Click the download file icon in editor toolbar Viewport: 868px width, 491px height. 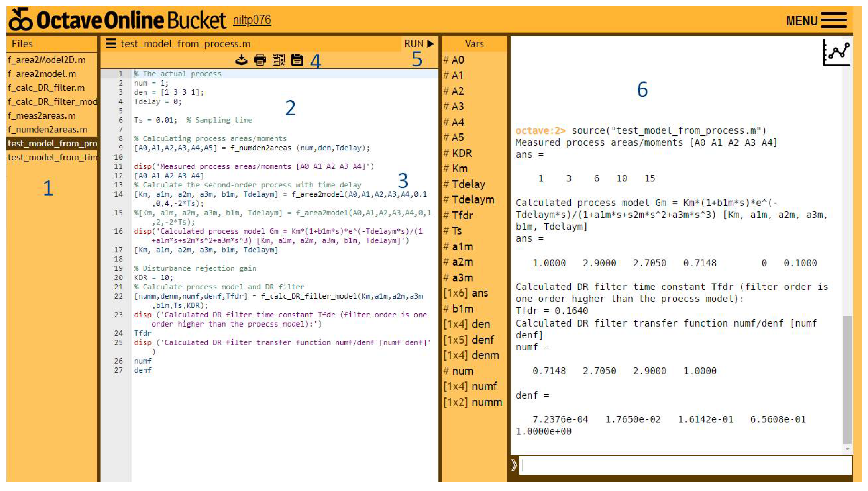242,60
